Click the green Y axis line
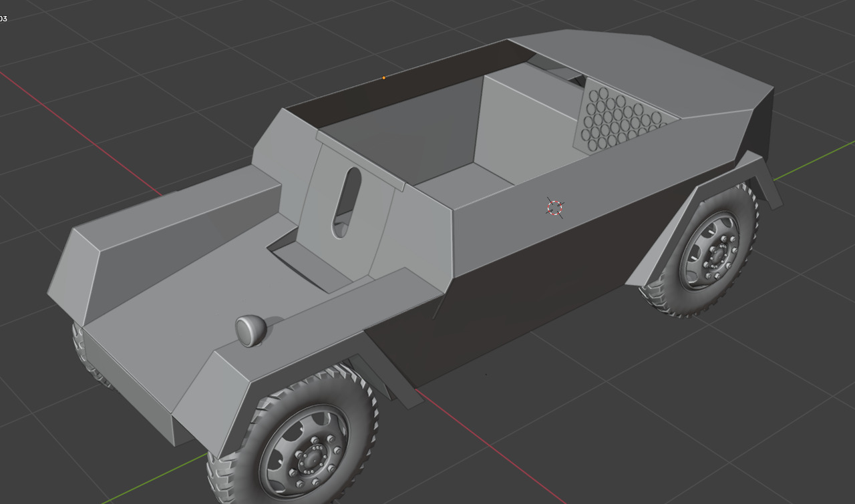Image resolution: width=855 pixels, height=504 pixels. pyautogui.click(x=815, y=160)
